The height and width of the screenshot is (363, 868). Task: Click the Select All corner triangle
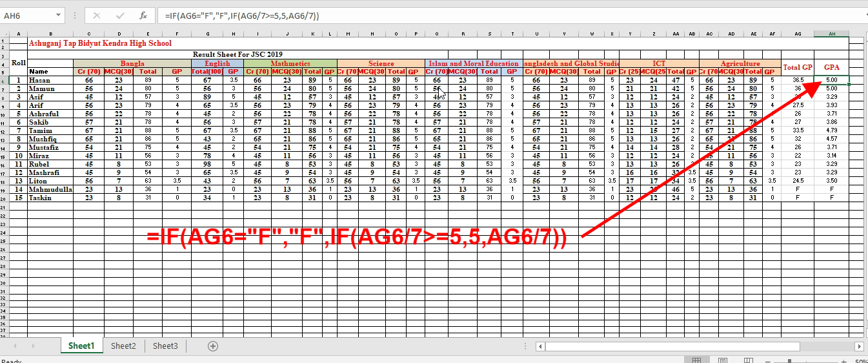[5, 33]
